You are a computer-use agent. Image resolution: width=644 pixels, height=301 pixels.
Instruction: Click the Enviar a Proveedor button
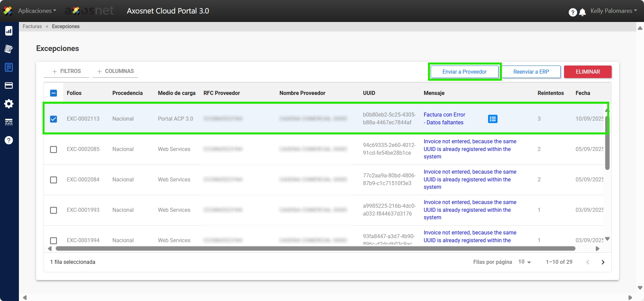(464, 72)
